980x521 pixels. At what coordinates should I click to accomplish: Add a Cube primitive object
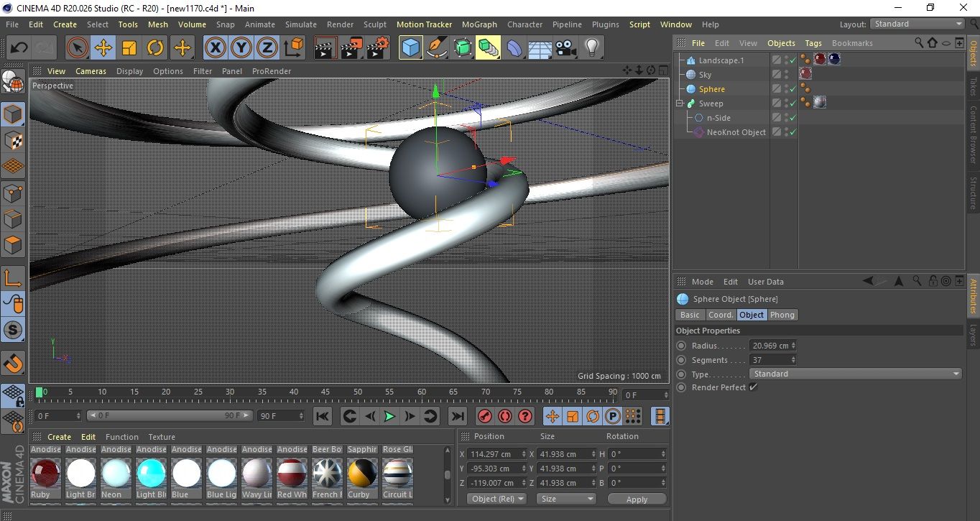tap(410, 48)
